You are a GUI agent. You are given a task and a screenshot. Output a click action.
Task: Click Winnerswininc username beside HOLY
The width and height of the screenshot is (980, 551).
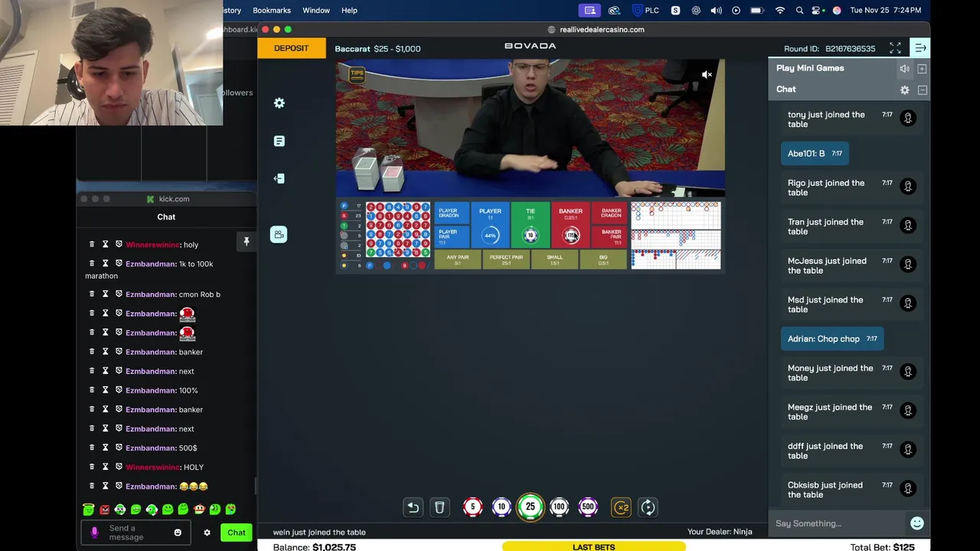[x=152, y=467]
